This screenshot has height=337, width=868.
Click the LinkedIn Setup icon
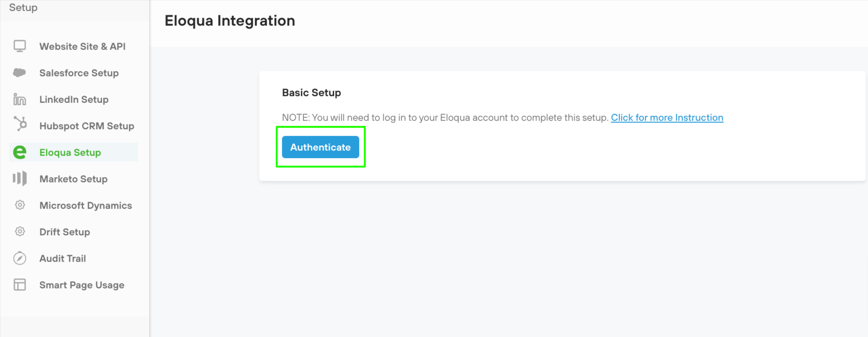click(x=19, y=99)
